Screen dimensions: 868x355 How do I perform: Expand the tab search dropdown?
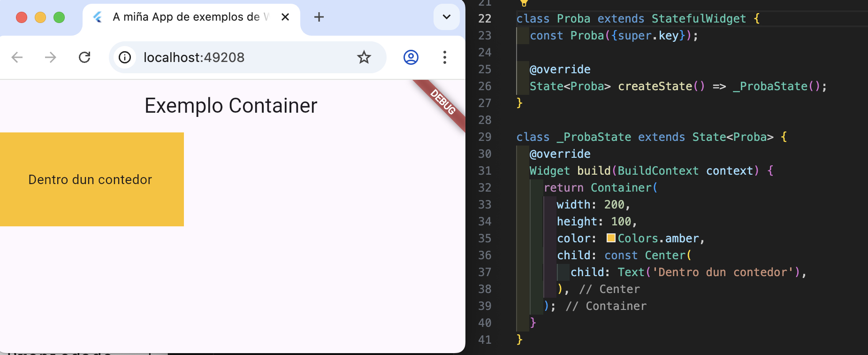point(446,17)
